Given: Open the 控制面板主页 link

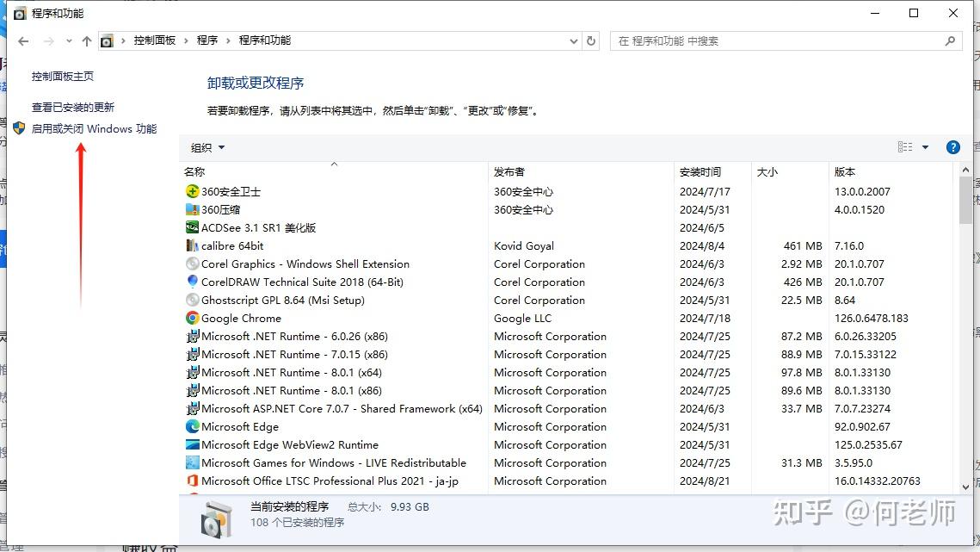Looking at the screenshot, I should point(63,77).
